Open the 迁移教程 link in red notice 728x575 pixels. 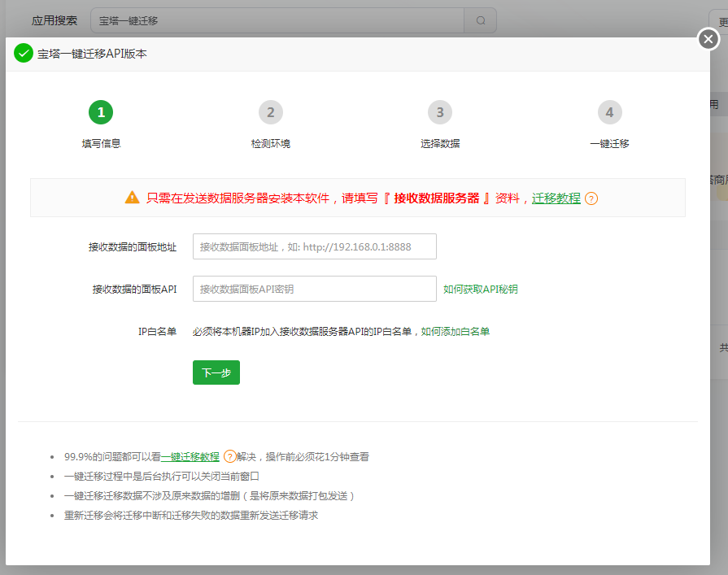[x=556, y=198]
